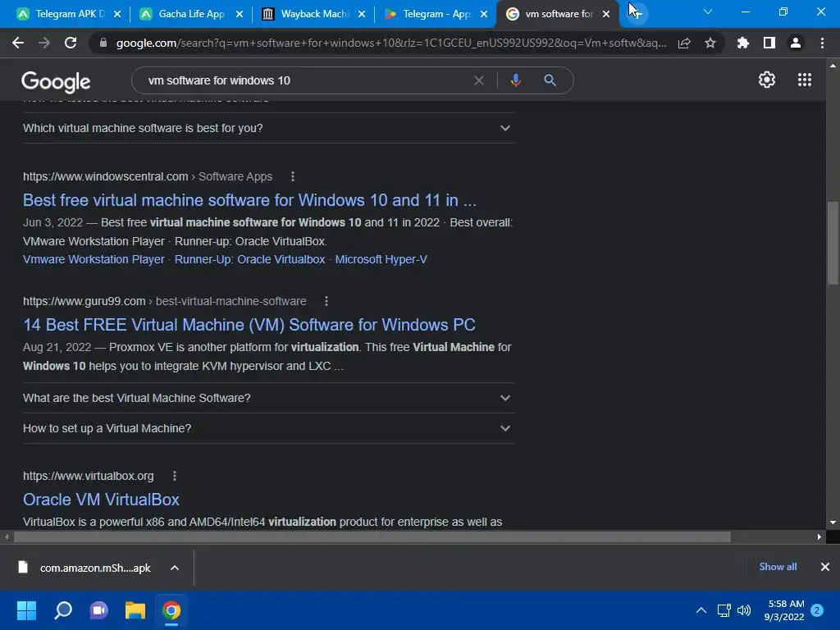Follow Vmware Workstation Player sitelink
This screenshot has width=840, height=630.
(x=94, y=259)
